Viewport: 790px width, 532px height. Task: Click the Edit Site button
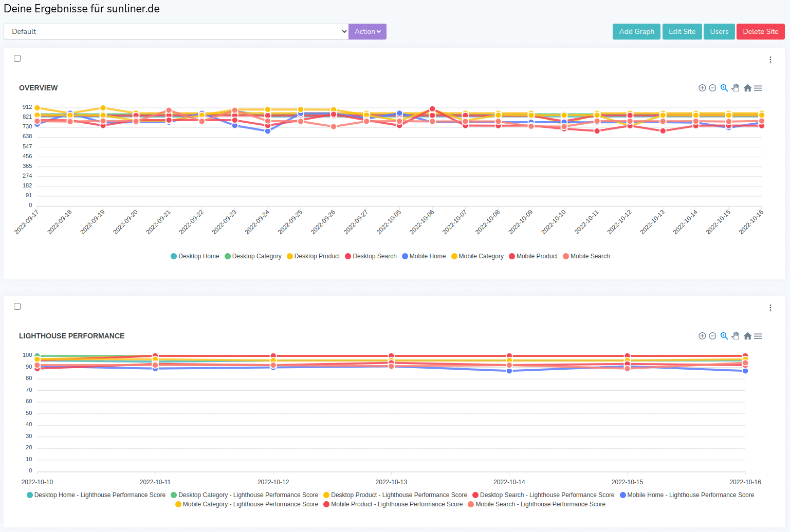pos(682,31)
